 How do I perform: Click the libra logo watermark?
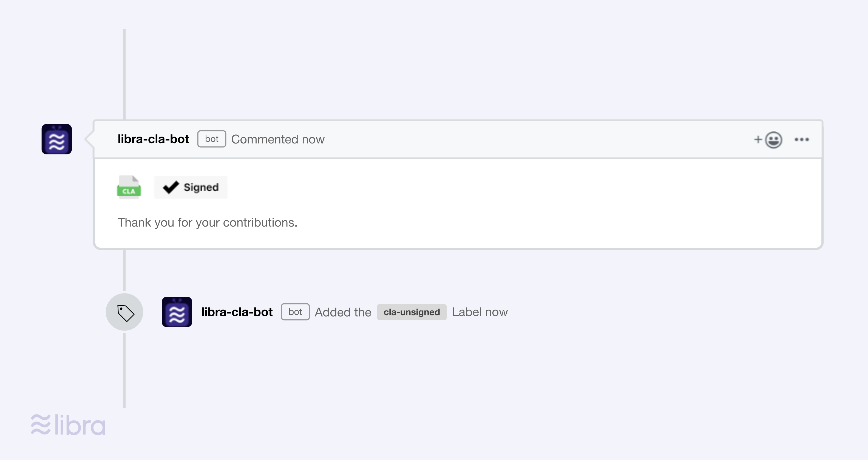(68, 425)
